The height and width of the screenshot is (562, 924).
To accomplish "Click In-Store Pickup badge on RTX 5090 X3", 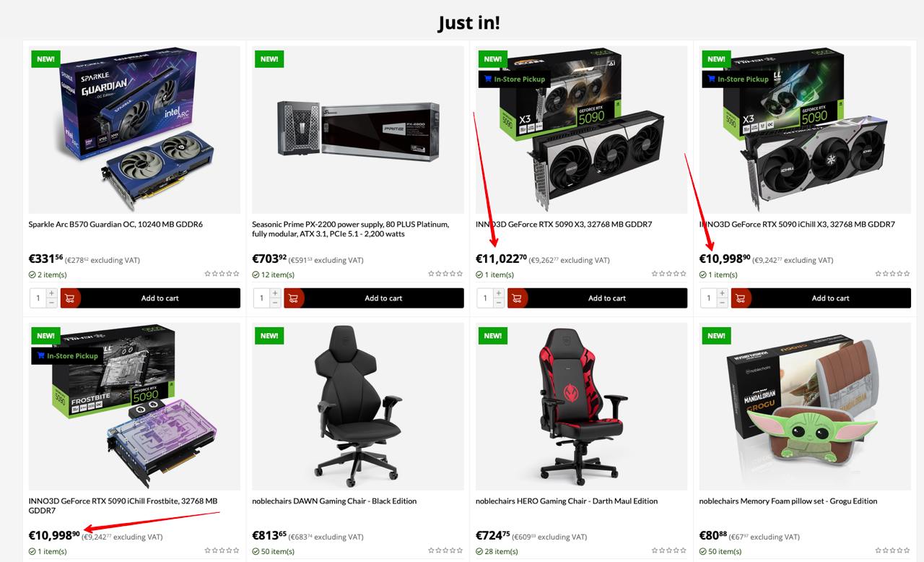I will point(515,79).
